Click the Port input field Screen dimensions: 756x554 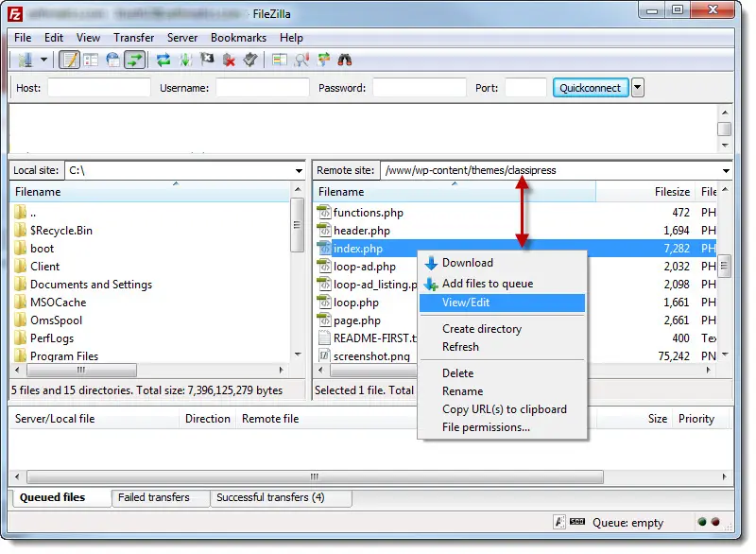525,88
